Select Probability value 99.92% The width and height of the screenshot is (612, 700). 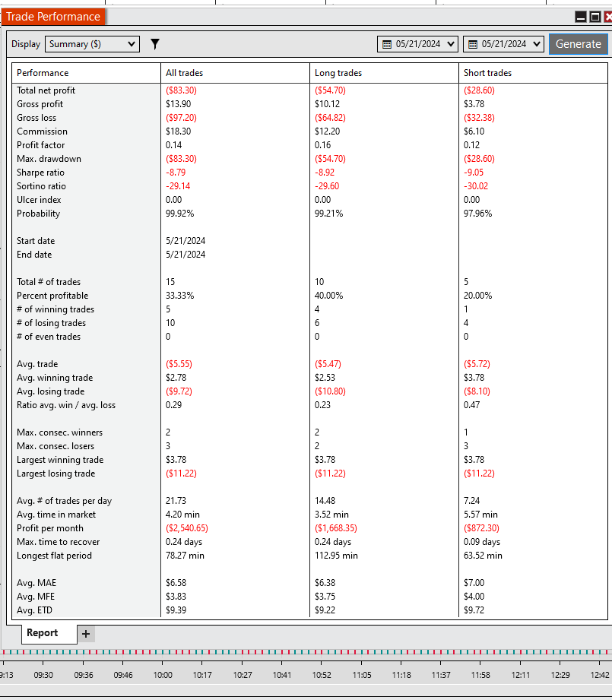180,214
